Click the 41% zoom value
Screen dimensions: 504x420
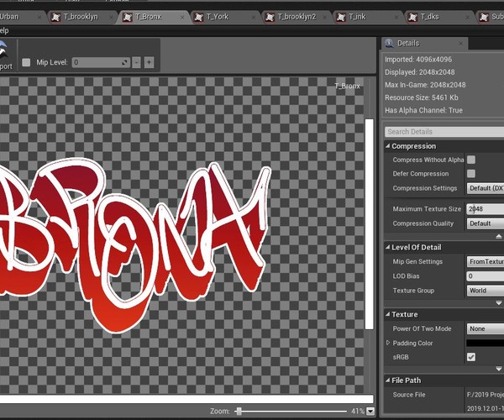pyautogui.click(x=358, y=412)
